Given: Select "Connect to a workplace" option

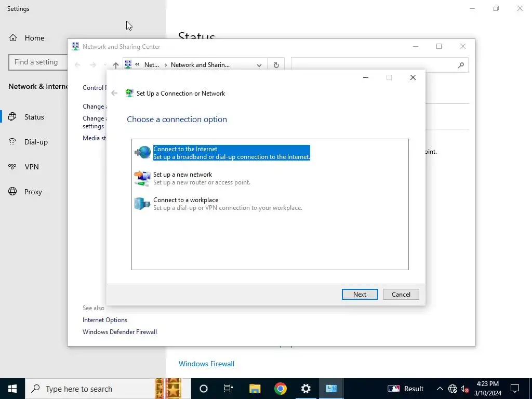Looking at the screenshot, I should 219,204.
